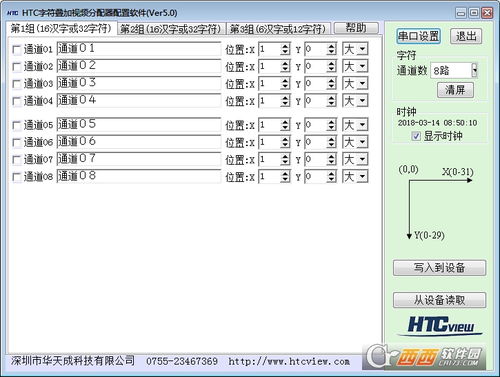Increase Y position for 通道05
The image size is (500, 377).
click(x=331, y=122)
